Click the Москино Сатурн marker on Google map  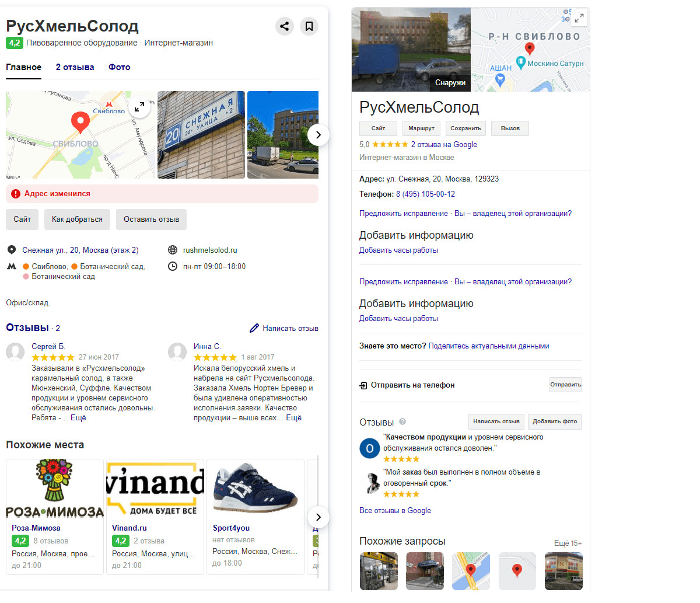[521, 62]
